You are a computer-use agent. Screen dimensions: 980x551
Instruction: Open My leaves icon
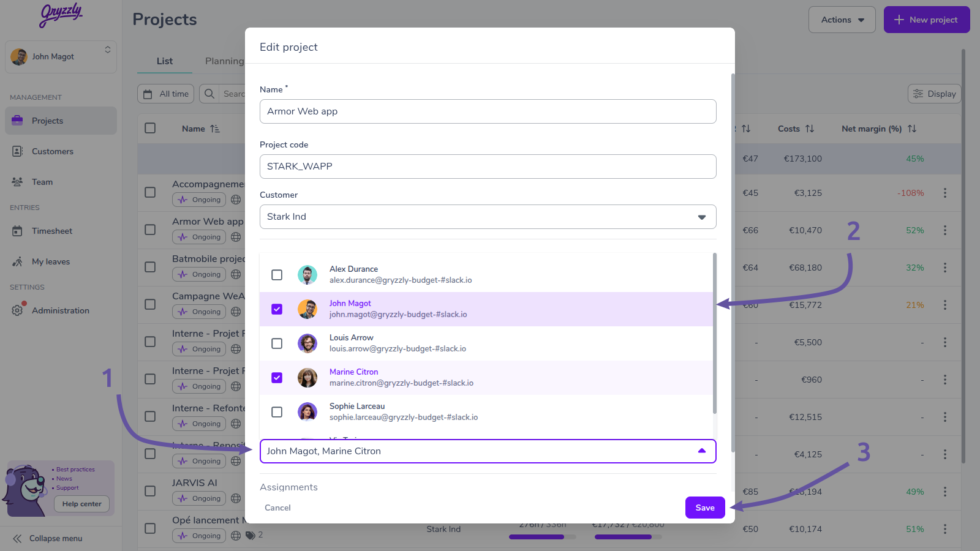[18, 261]
